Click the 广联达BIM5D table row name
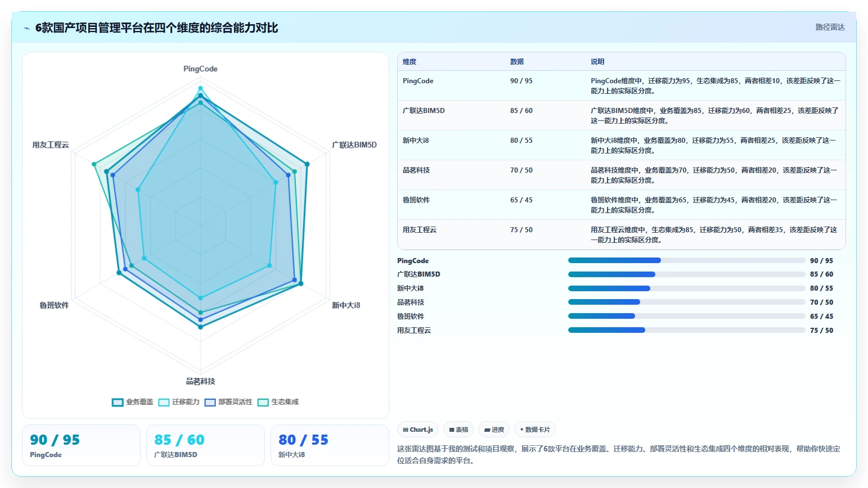The image size is (868, 488). 424,111
